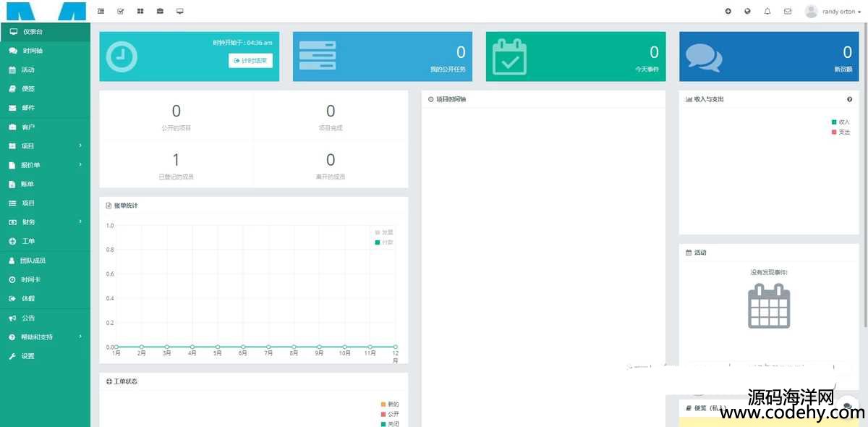The width and height of the screenshot is (868, 427).
Task: Open 客户 clients in the sidebar
Action: coord(45,127)
